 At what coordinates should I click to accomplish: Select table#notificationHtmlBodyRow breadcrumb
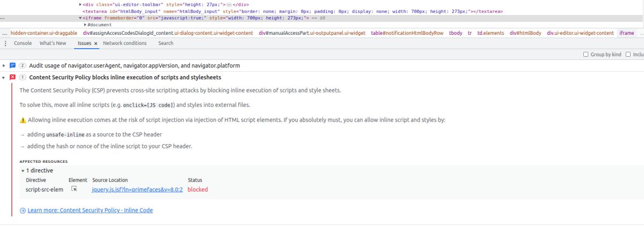click(x=407, y=33)
